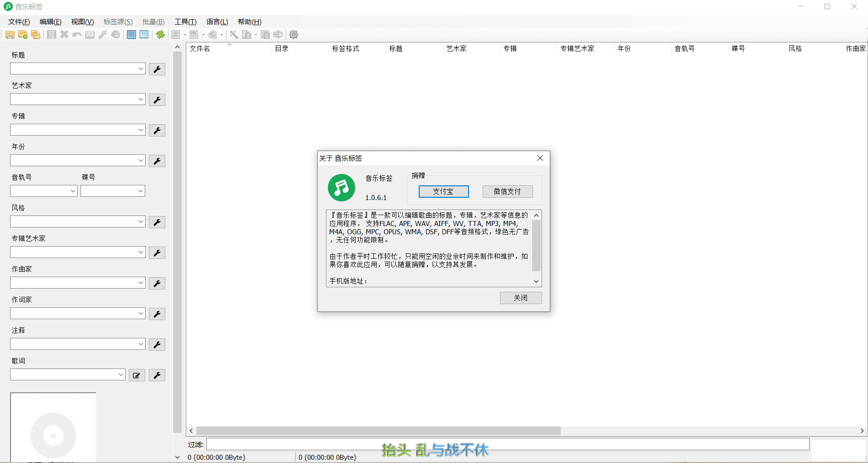Expand the 音轨号 combo box

coord(73,191)
